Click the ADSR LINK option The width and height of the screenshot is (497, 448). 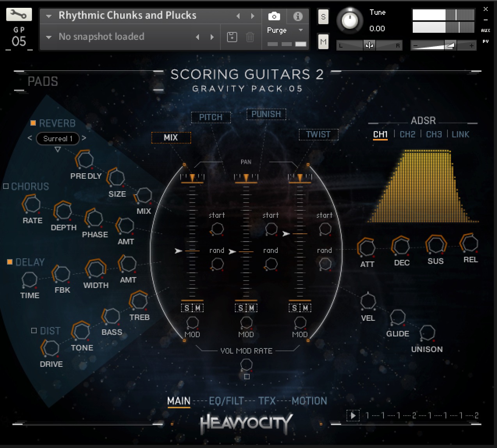click(460, 134)
